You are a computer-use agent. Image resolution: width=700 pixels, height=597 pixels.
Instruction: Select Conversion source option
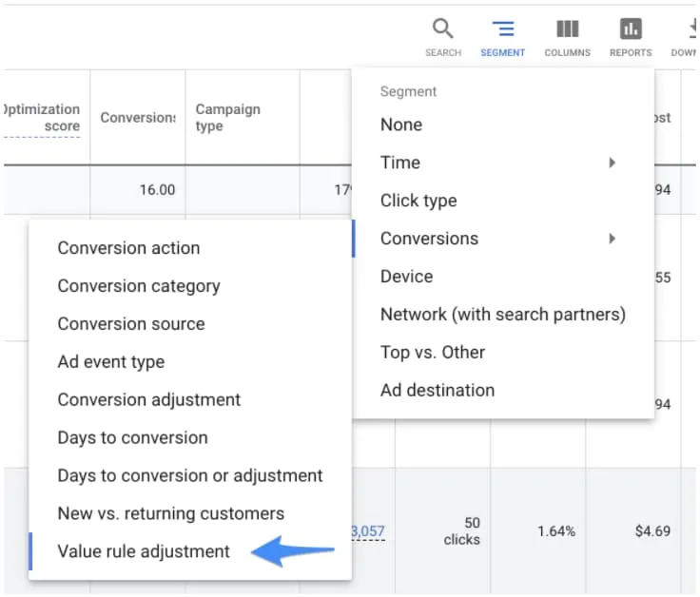tap(131, 324)
